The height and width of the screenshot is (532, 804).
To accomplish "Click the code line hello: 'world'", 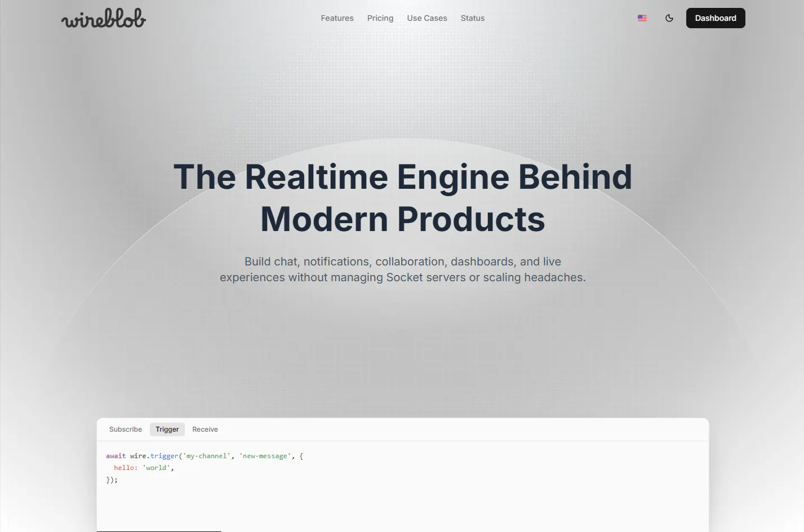I will (x=144, y=468).
